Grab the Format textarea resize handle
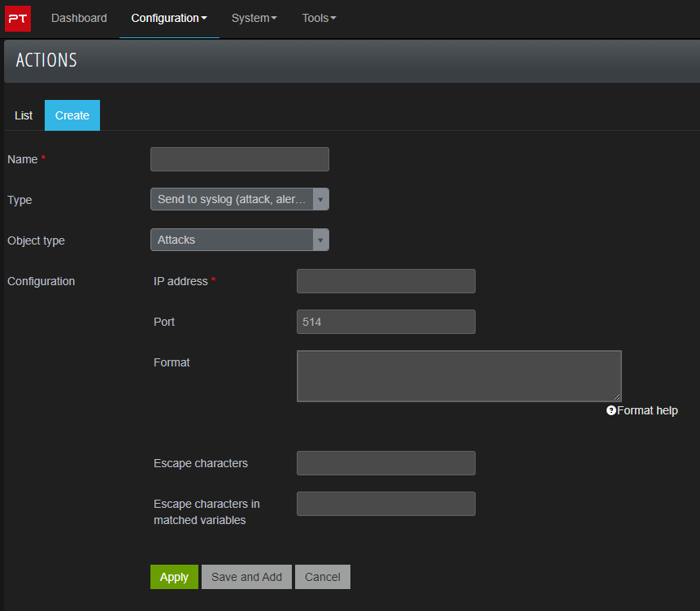700x611 pixels. [617, 397]
